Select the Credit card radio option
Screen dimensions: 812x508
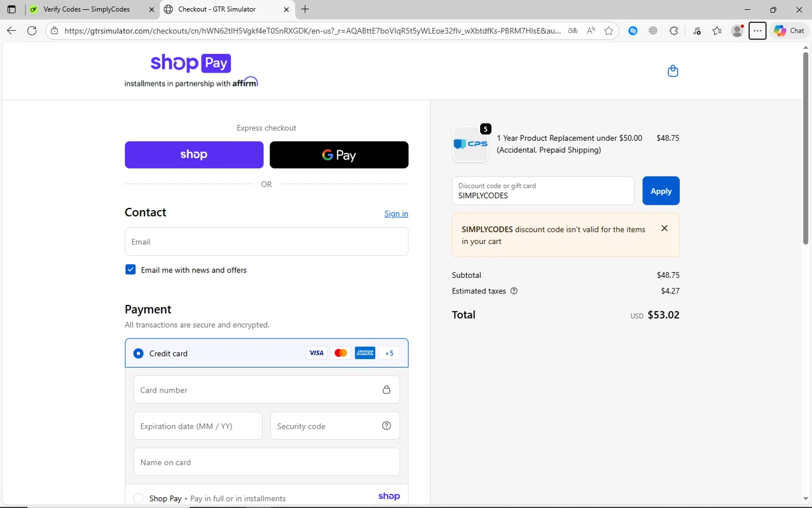139,353
